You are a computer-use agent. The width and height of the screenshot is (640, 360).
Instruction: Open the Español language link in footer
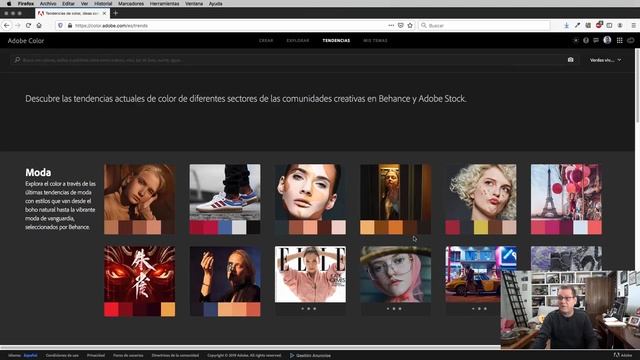(x=30, y=356)
